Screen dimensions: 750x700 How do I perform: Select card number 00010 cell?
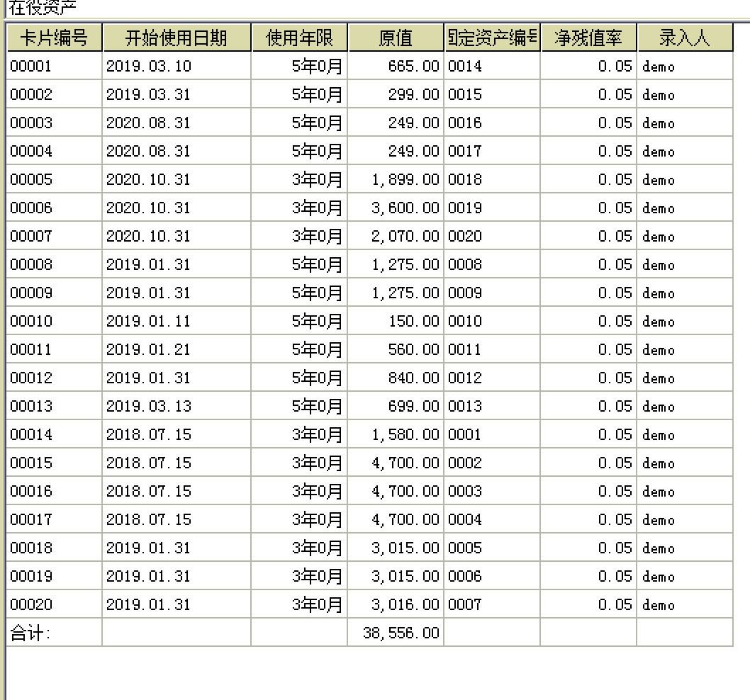pos(54,321)
